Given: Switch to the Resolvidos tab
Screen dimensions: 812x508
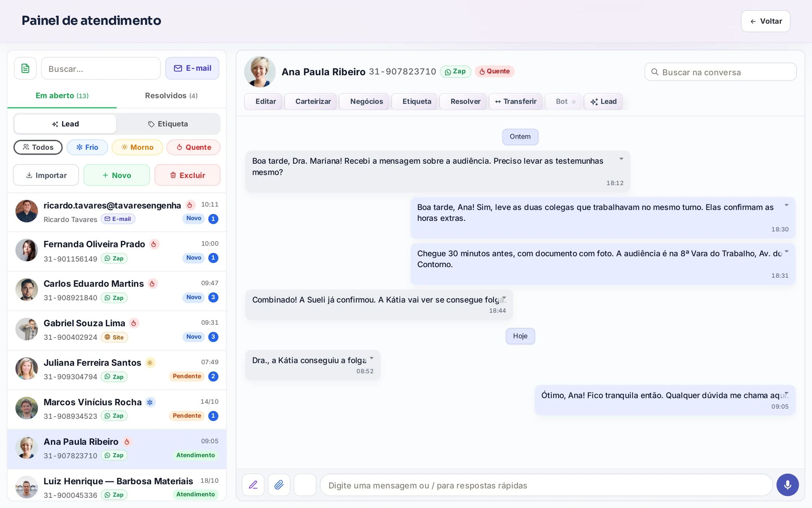Looking at the screenshot, I should (x=171, y=96).
